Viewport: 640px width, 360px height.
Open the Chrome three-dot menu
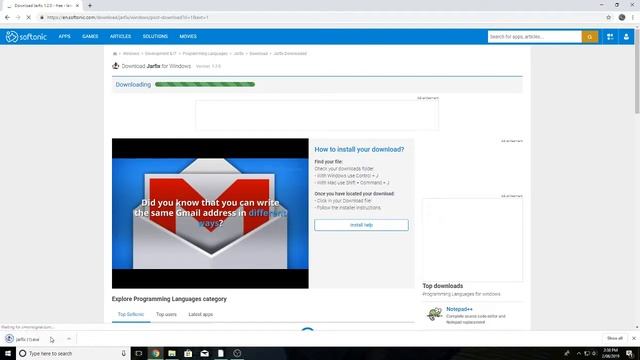pos(633,18)
